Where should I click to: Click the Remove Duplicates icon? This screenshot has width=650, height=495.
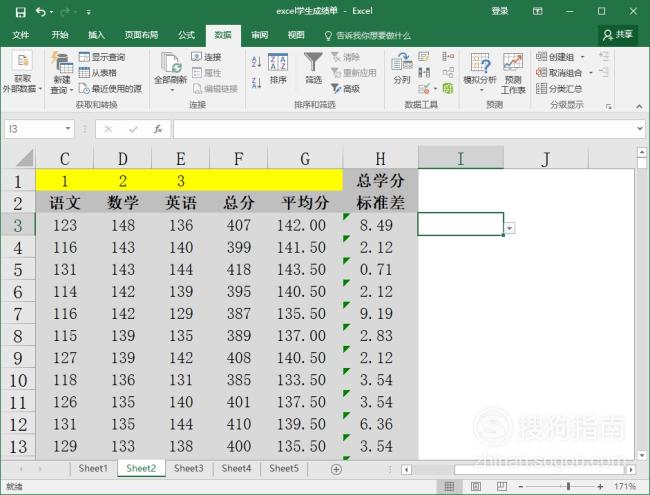[424, 73]
